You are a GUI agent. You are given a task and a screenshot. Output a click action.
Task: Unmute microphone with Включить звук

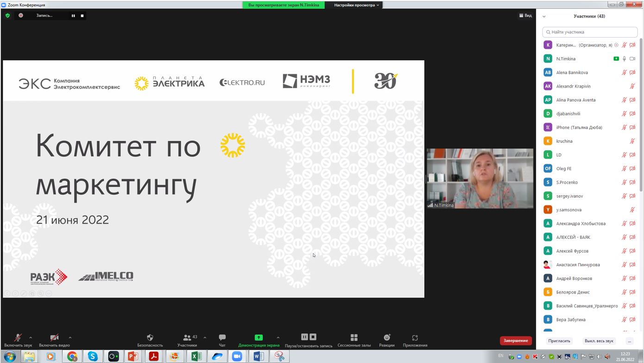point(18,338)
